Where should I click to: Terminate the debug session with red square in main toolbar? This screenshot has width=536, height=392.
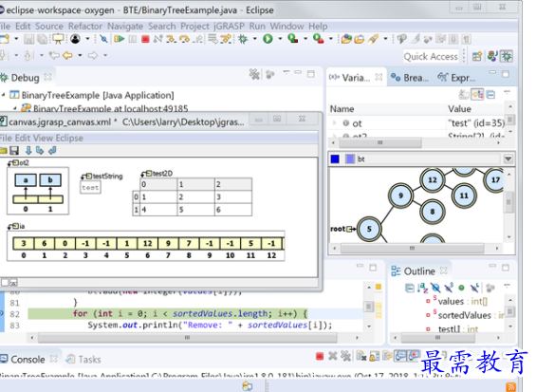click(145, 39)
